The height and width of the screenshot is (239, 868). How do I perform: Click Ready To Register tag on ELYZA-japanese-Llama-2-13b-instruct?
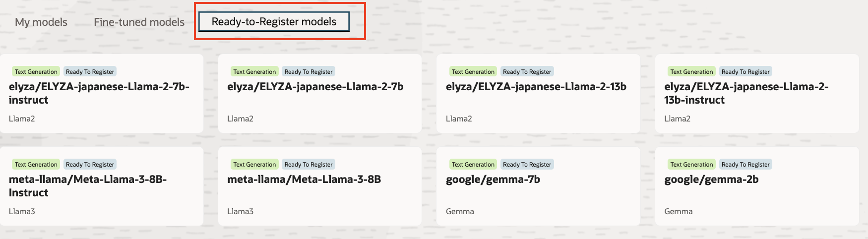click(745, 72)
